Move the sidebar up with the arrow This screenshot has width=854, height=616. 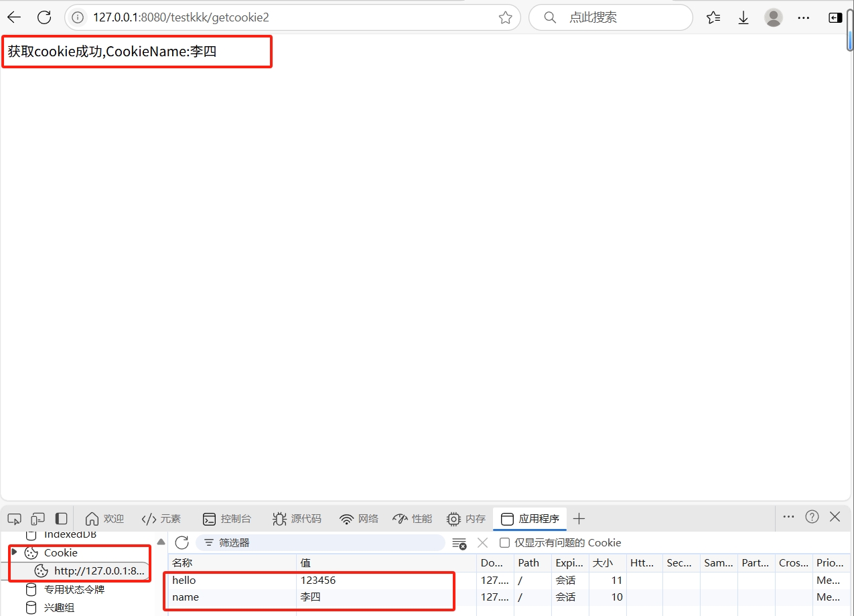[x=161, y=541]
